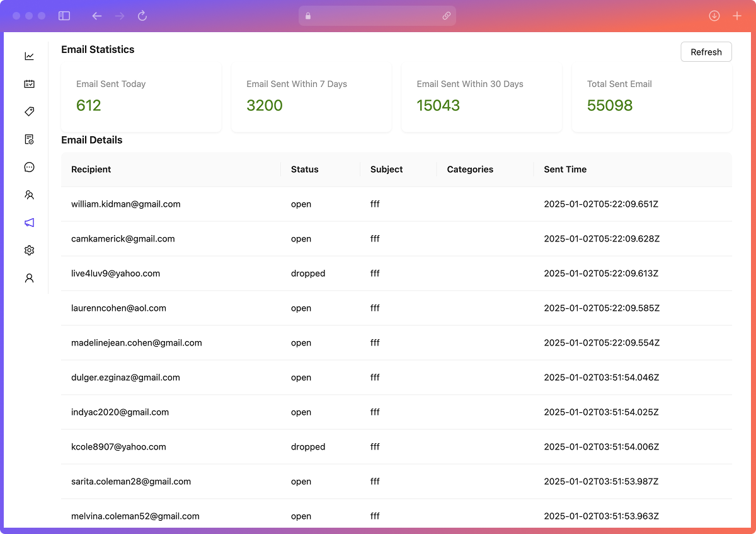
Task: Select recipient madelinejean.cohen@gmail.com
Action: coord(137,343)
